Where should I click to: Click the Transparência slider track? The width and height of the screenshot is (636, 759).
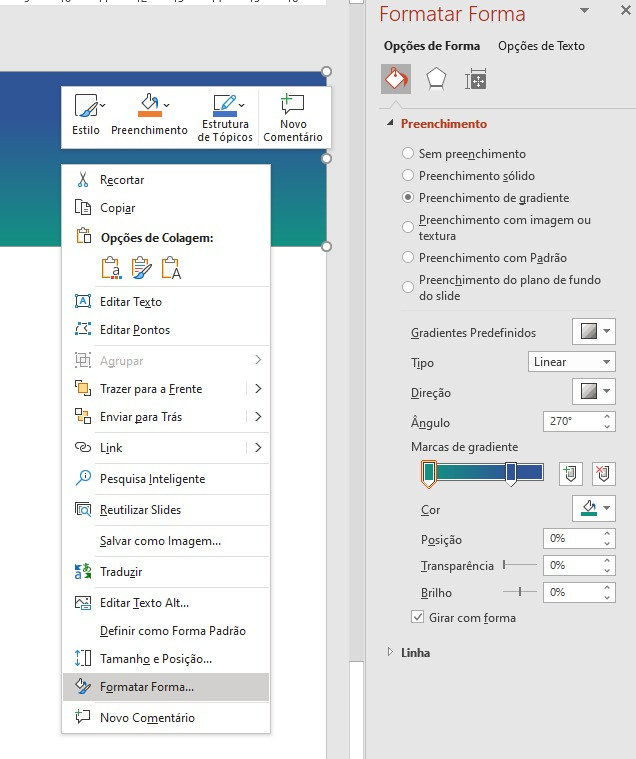(x=520, y=565)
